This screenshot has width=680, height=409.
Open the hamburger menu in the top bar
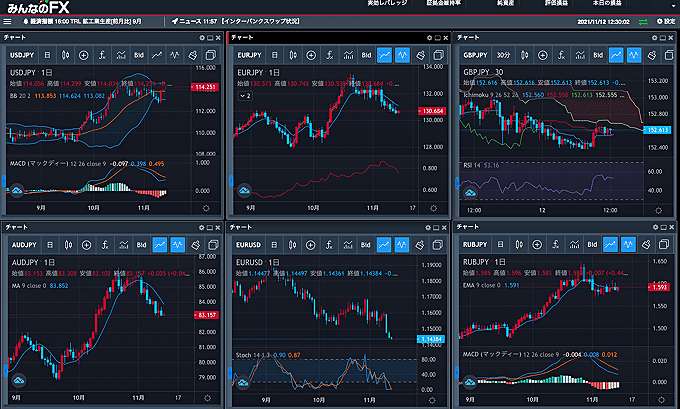(7, 21)
